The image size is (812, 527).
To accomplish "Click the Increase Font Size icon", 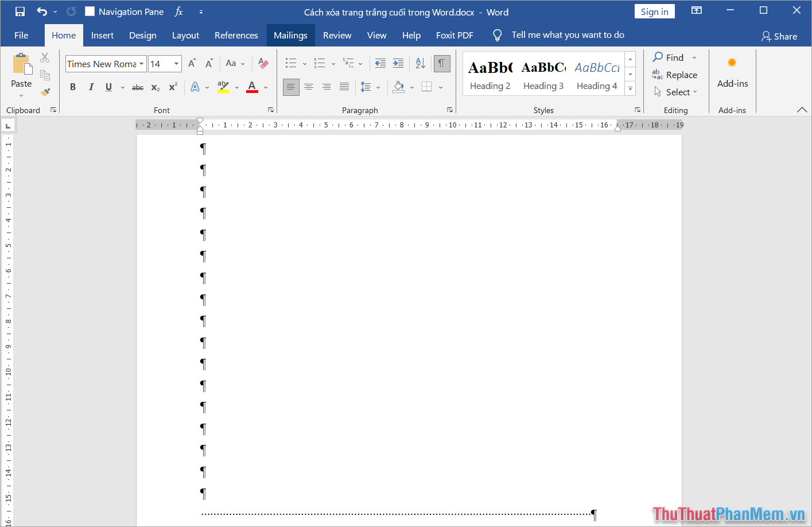I will (192, 63).
